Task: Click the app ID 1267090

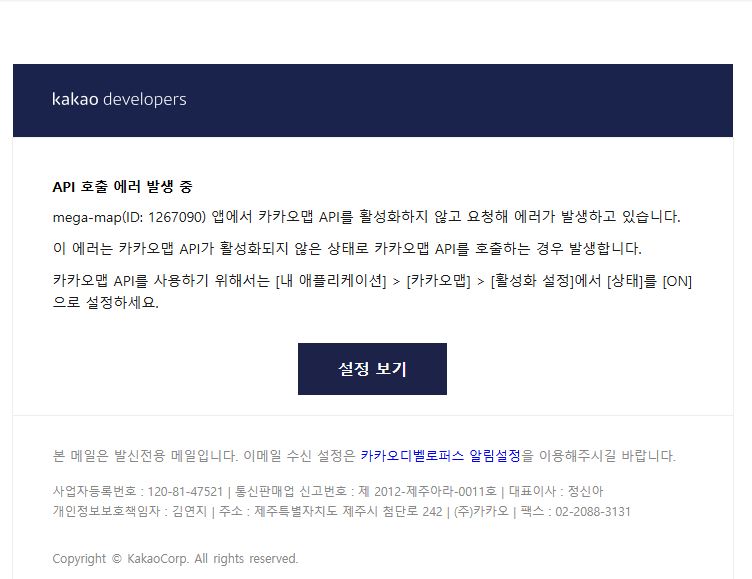Action: [175, 217]
